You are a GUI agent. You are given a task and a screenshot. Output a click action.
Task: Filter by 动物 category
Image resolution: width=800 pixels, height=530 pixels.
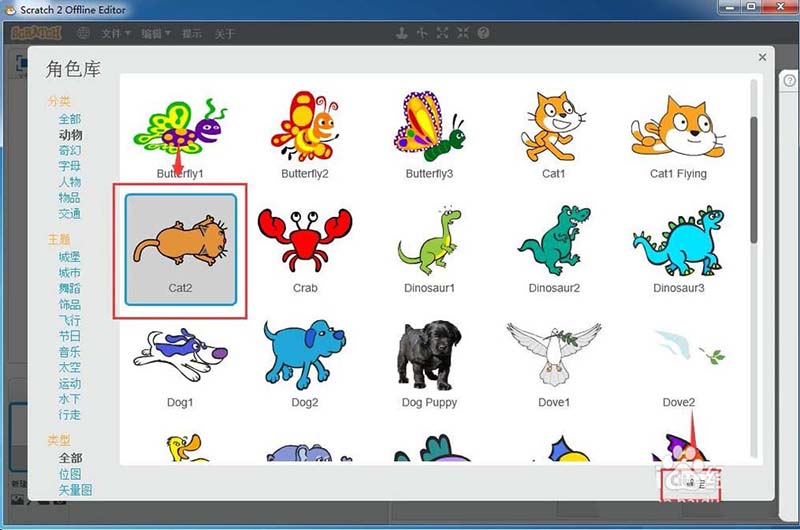pyautogui.click(x=70, y=135)
